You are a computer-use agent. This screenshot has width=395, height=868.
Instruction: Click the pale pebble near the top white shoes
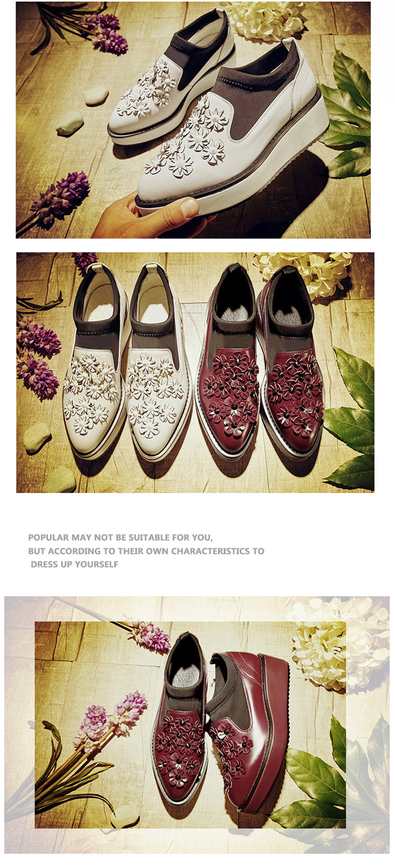pos(96,95)
